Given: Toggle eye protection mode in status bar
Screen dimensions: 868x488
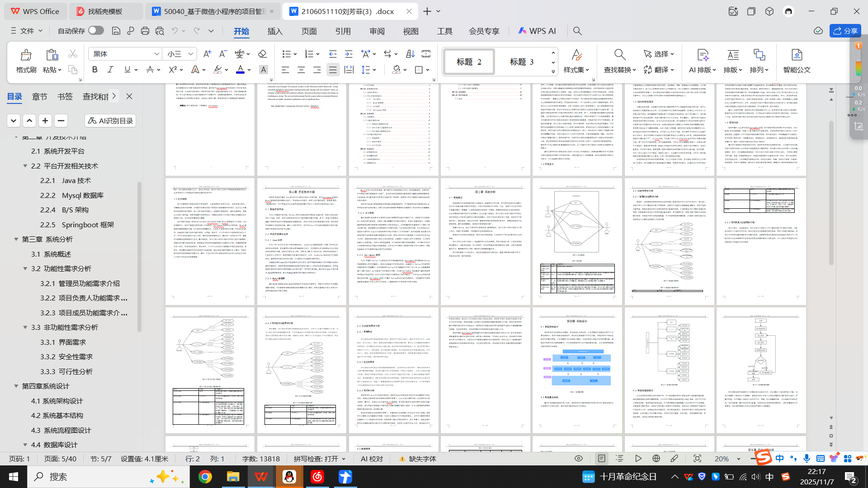Looking at the screenshot, I should tap(578, 458).
